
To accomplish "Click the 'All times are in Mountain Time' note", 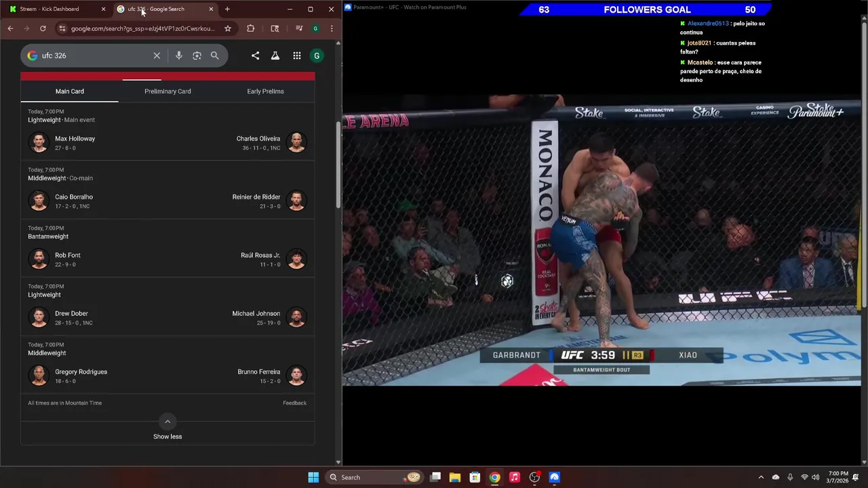I will [x=64, y=403].
